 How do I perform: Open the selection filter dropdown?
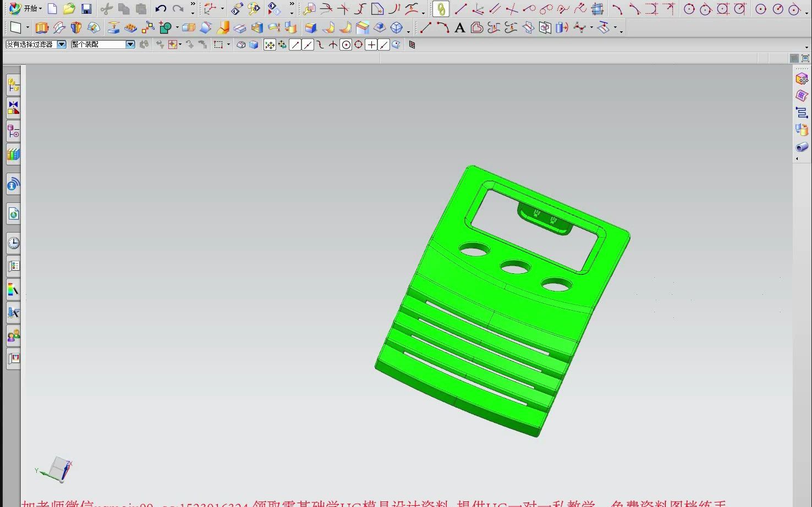pos(61,44)
